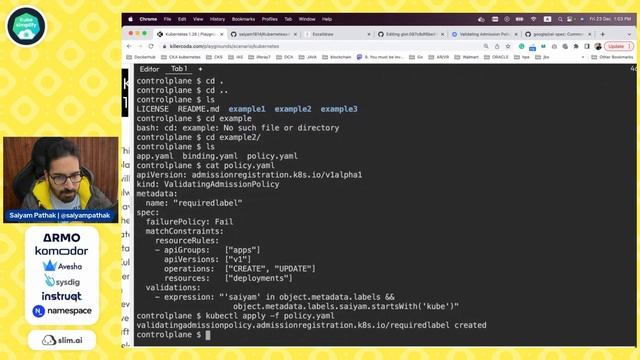Open the History menu
This screenshot has width=640, height=360.
(217, 19)
